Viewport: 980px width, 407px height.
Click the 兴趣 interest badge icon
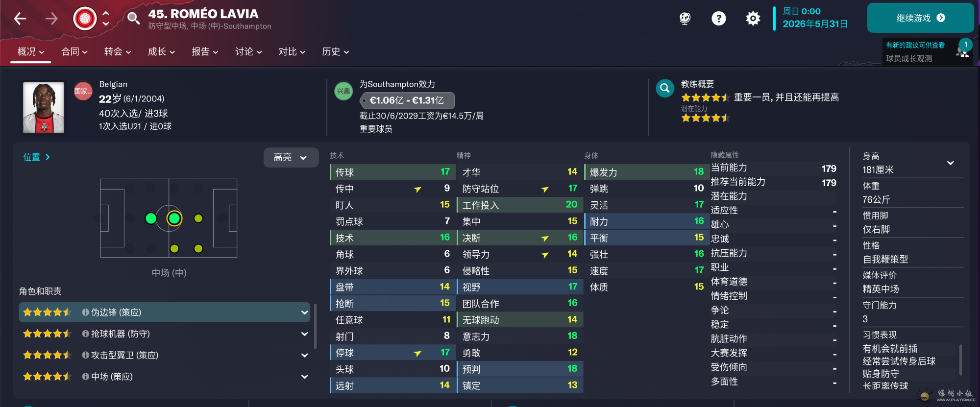(343, 91)
